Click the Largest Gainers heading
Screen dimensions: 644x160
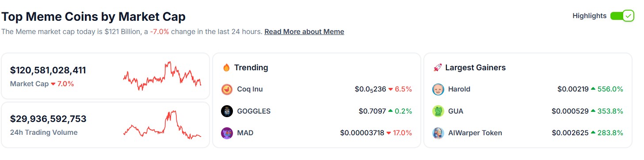pos(475,68)
